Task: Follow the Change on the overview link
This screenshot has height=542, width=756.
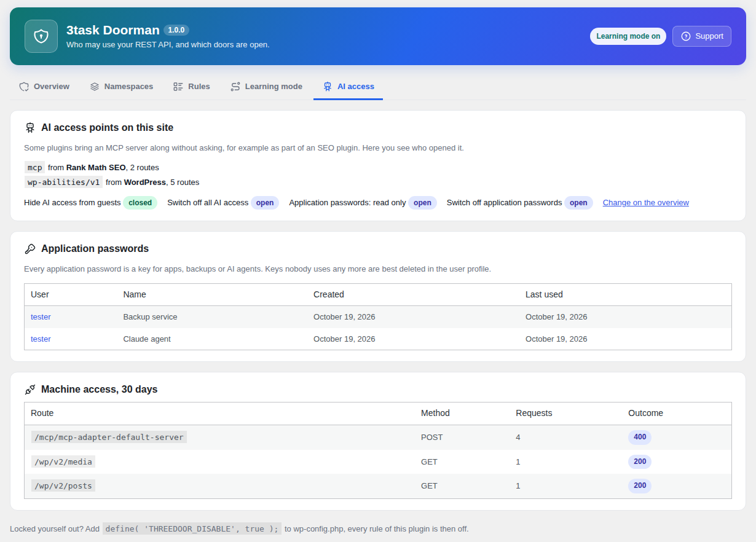Action: point(646,203)
